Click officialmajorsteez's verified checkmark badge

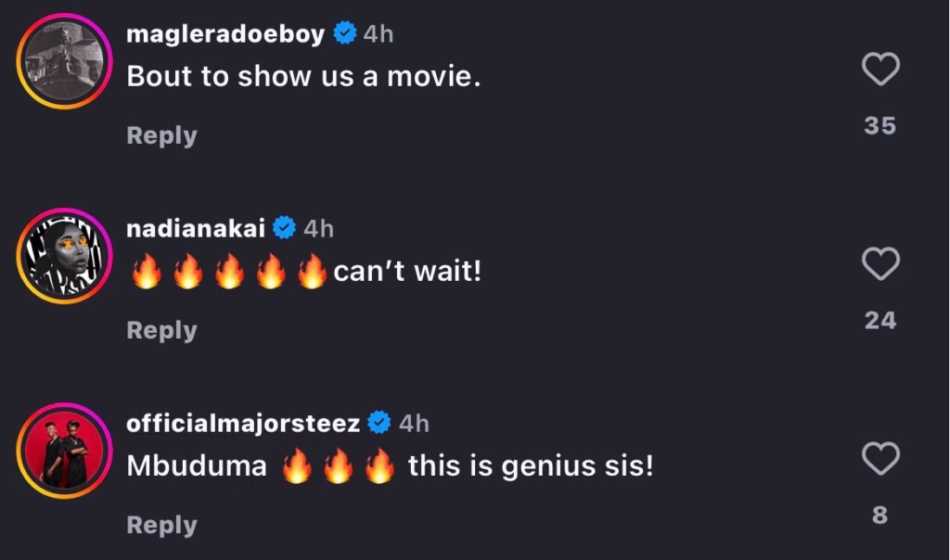(379, 423)
